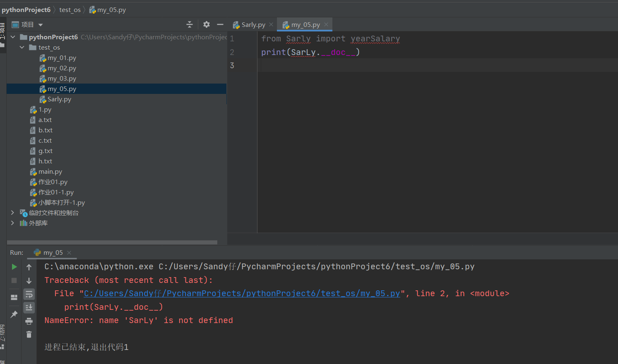The height and width of the screenshot is (364, 618).
Task: Click the test_os folder icon
Action: [33, 48]
